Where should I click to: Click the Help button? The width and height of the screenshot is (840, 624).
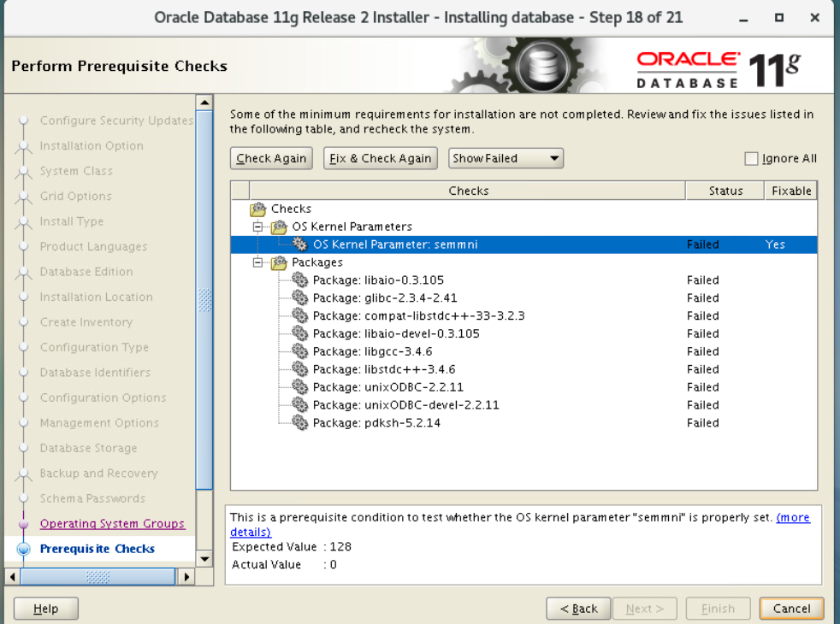46,609
